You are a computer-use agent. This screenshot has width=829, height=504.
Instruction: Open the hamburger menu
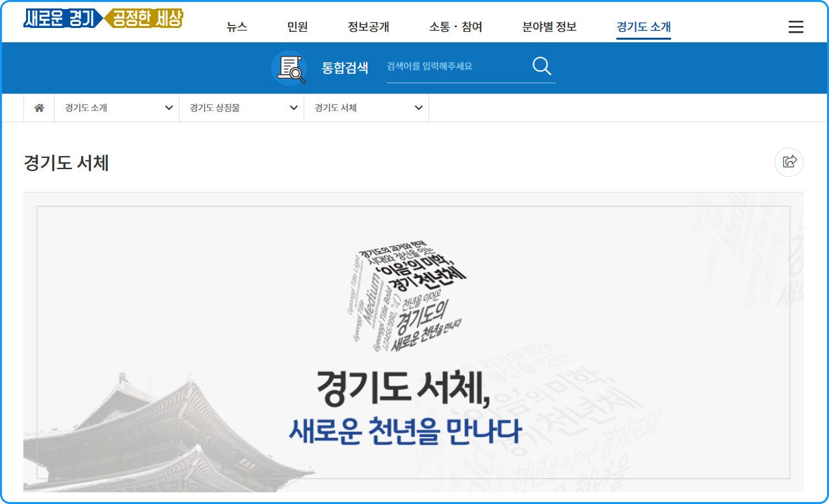[x=796, y=26]
